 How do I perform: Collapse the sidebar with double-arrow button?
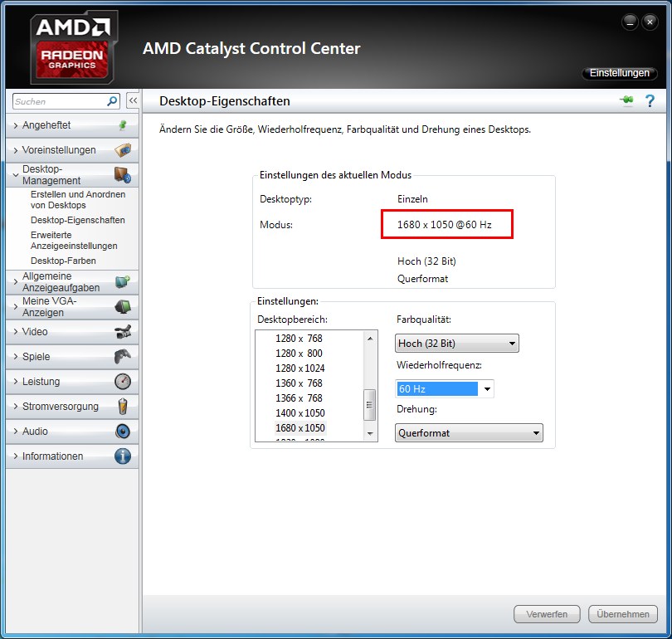pyautogui.click(x=133, y=100)
